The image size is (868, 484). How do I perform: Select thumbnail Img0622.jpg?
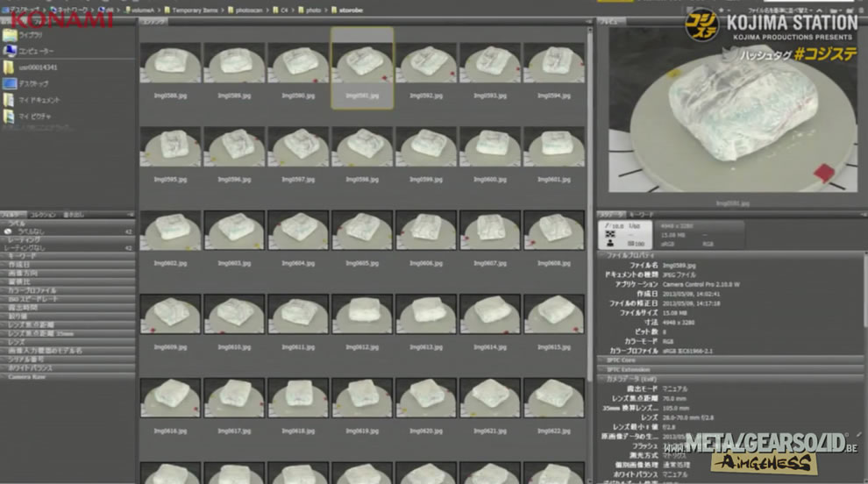(554, 397)
